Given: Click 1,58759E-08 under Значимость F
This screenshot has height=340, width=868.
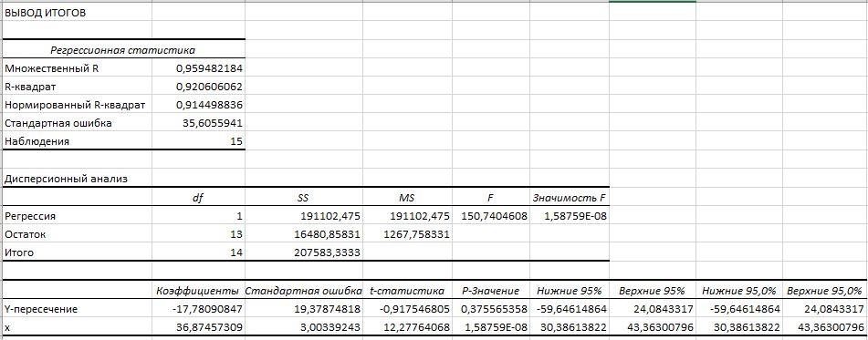Looking at the screenshot, I should (x=576, y=216).
